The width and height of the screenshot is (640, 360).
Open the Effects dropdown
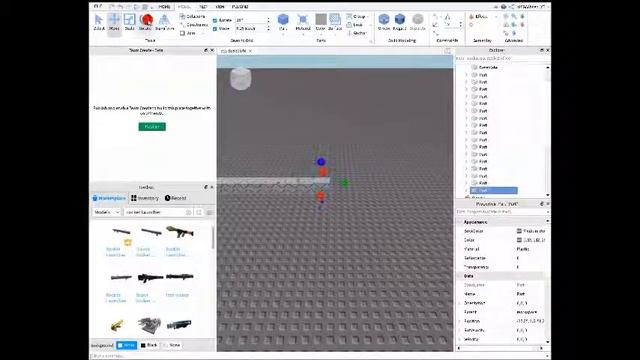pyautogui.click(x=482, y=17)
